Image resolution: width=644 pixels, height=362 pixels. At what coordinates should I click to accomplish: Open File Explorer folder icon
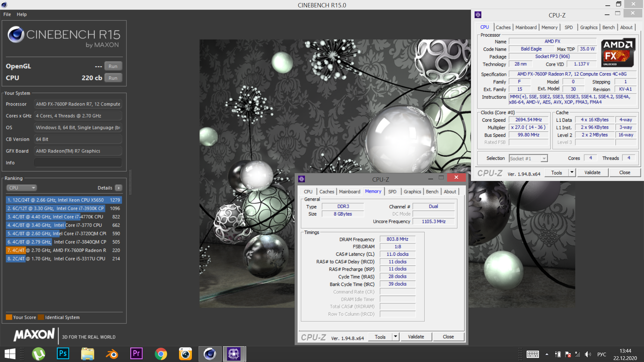(88, 354)
